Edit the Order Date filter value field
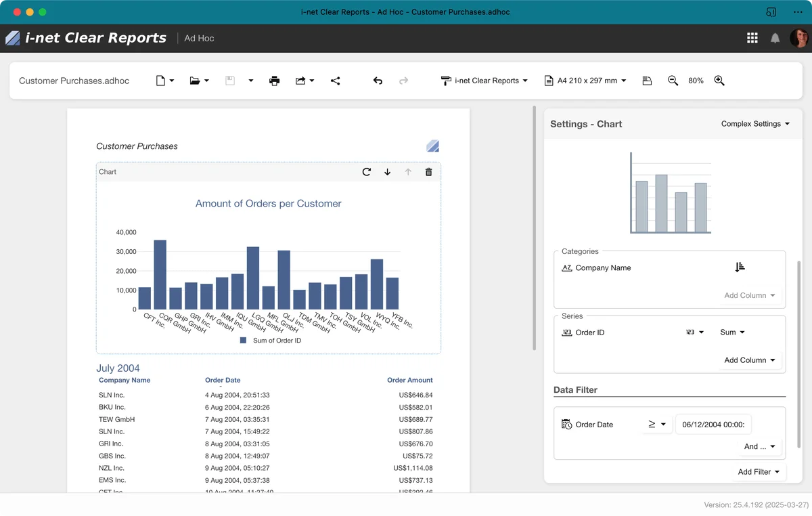Viewport: 812px width, 516px height. pyautogui.click(x=713, y=425)
